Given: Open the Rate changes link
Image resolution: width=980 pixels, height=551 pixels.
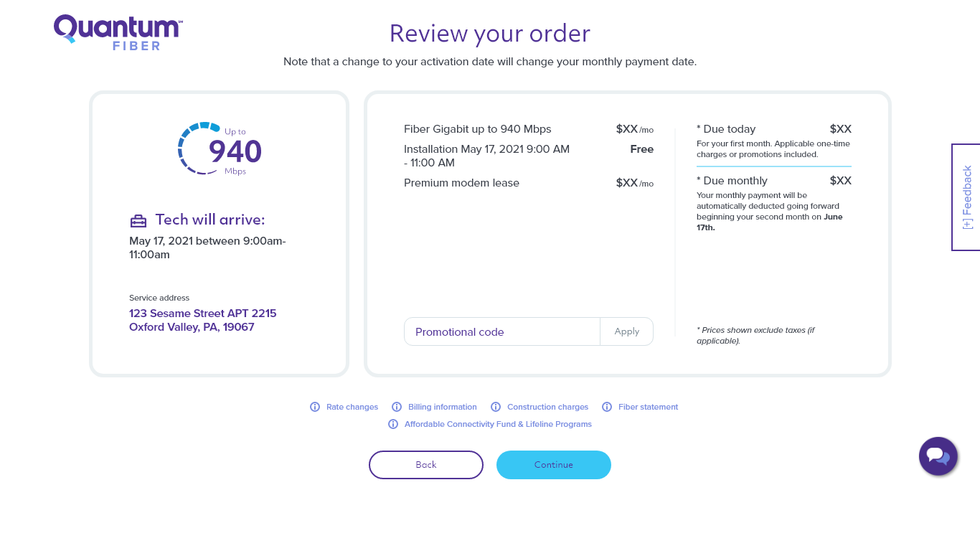Looking at the screenshot, I should pyautogui.click(x=352, y=407).
